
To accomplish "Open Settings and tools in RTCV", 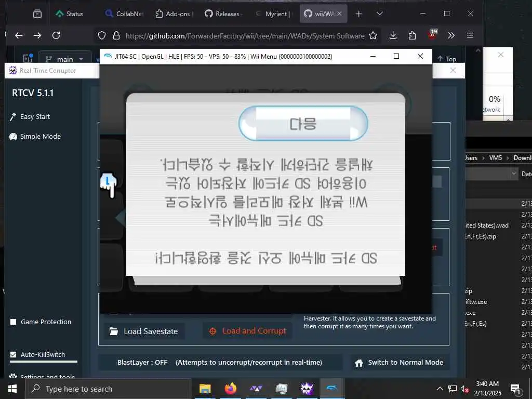I will 42,377.
